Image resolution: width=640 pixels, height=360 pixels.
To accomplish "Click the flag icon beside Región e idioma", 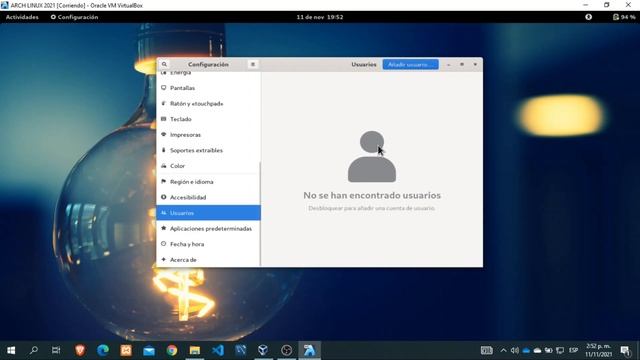I will click(164, 181).
